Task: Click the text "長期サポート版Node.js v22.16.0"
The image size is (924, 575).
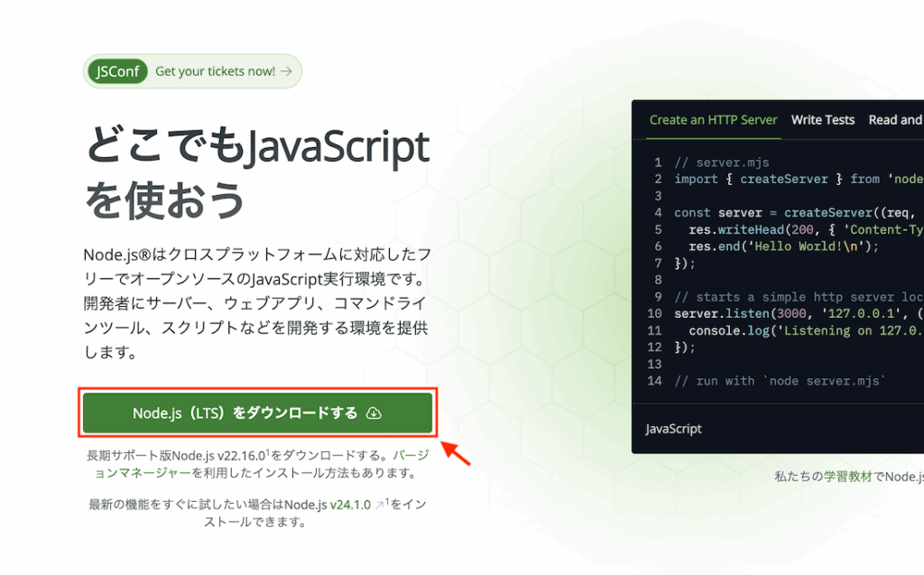Action: click(x=176, y=455)
